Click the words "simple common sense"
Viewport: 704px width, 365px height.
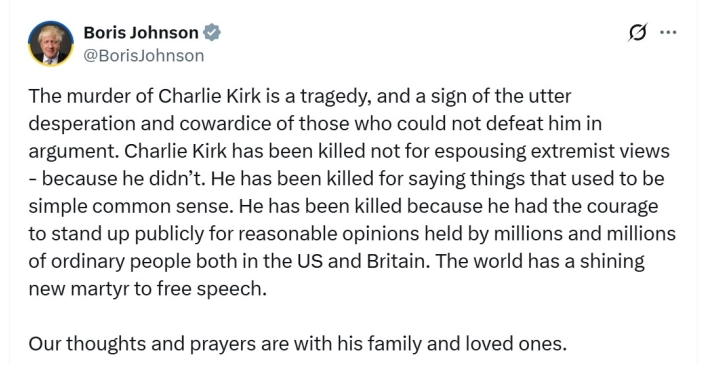pyautogui.click(x=131, y=206)
